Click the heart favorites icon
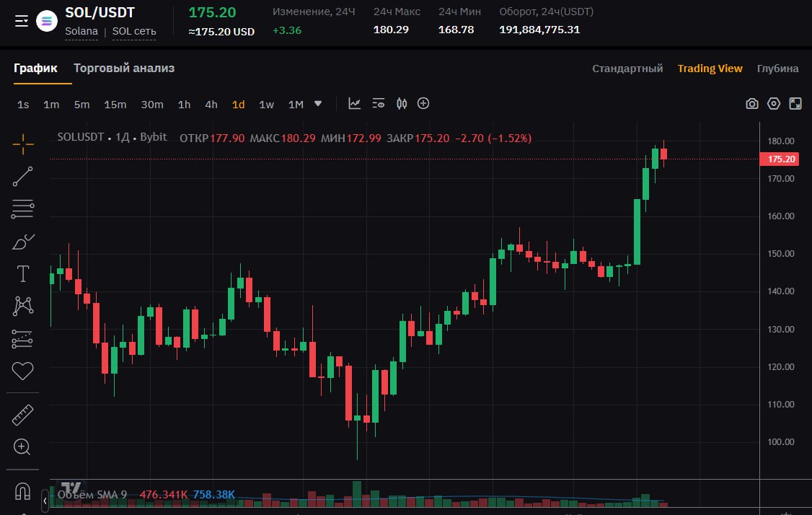The image size is (812, 515). pos(23,371)
